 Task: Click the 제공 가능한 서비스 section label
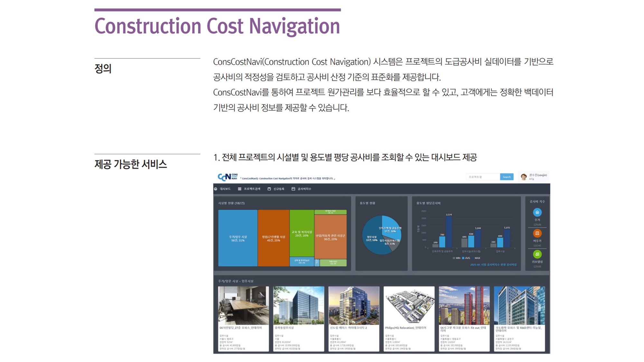pyautogui.click(x=130, y=164)
